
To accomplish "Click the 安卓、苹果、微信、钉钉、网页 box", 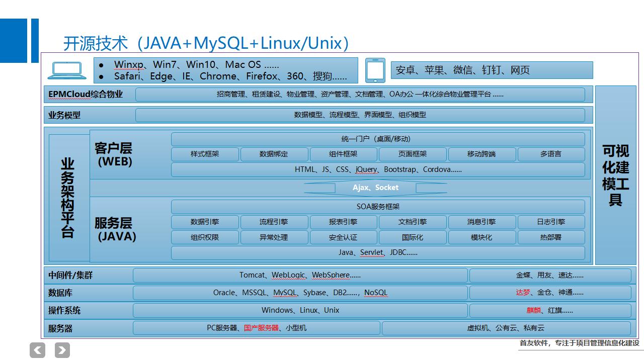I will point(492,70).
